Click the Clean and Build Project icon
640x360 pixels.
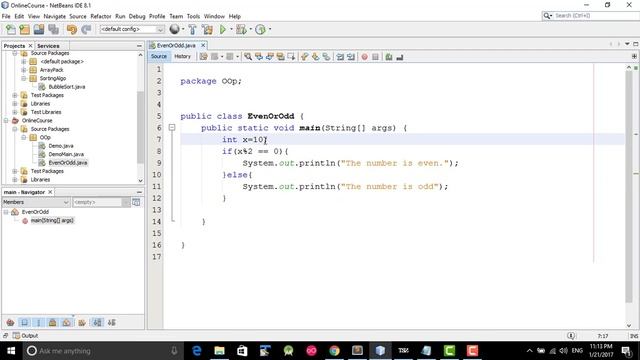pos(207,29)
